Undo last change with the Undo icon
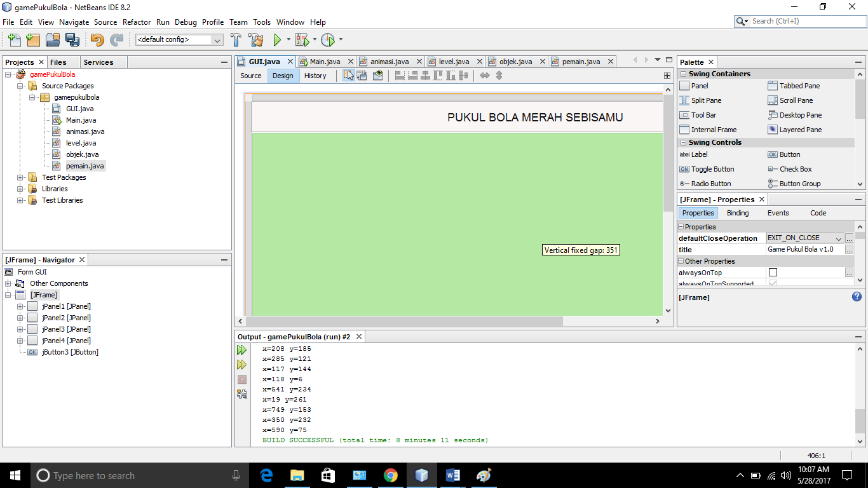Viewport: 868px width, 488px height. (98, 39)
